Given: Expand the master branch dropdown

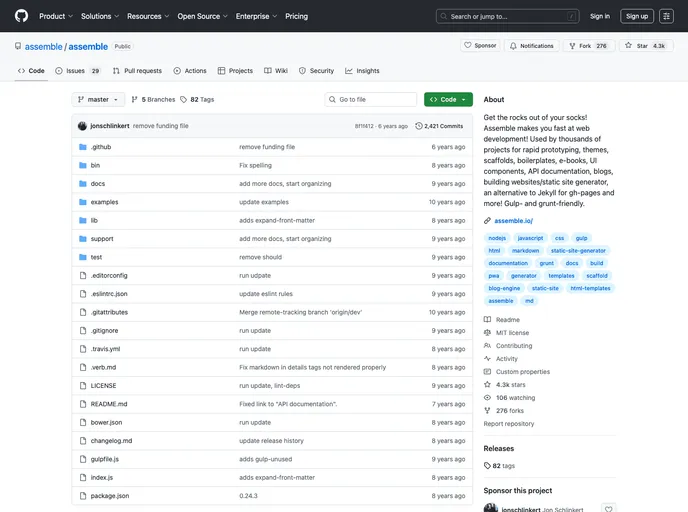Looking at the screenshot, I should pos(98,100).
